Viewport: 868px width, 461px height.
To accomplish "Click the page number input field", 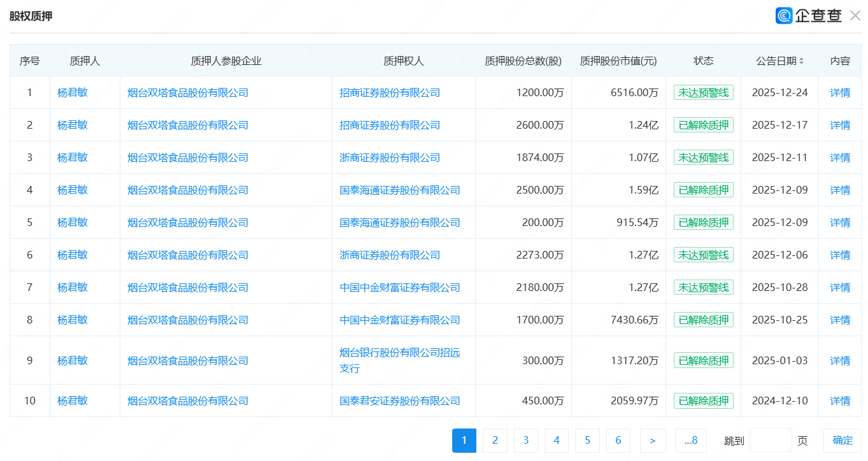I will (x=771, y=440).
